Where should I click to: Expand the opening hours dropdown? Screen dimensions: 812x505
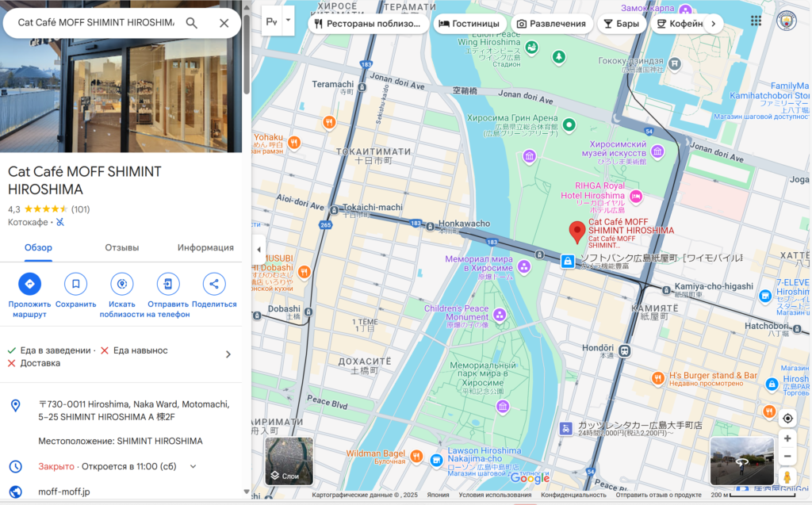click(193, 466)
